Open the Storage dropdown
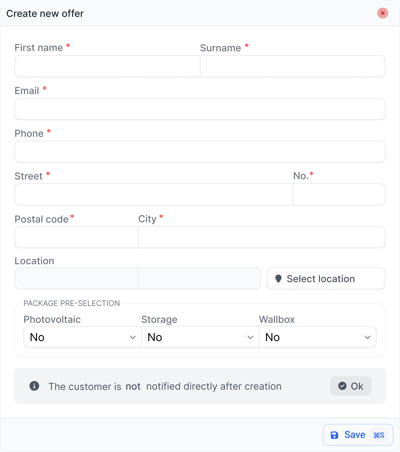 (200, 337)
